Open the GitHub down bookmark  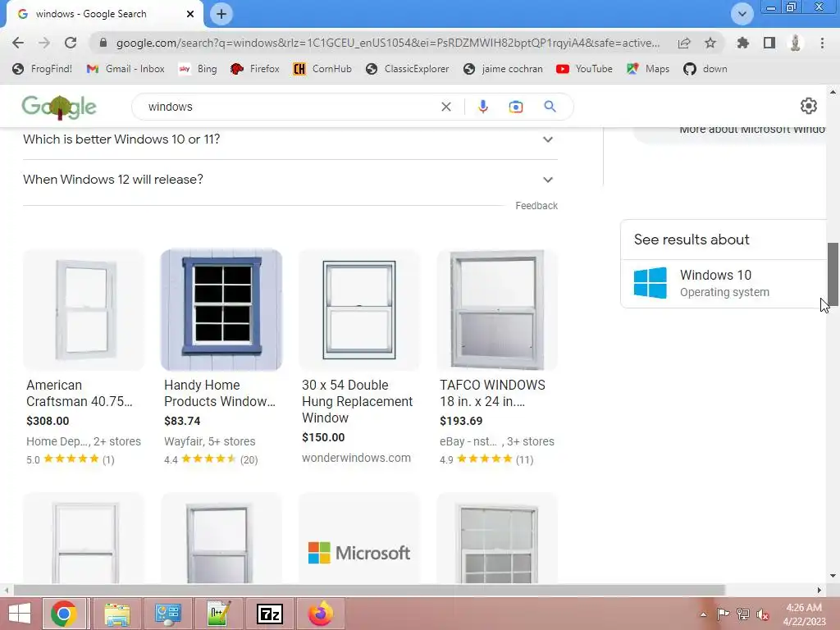coord(705,69)
